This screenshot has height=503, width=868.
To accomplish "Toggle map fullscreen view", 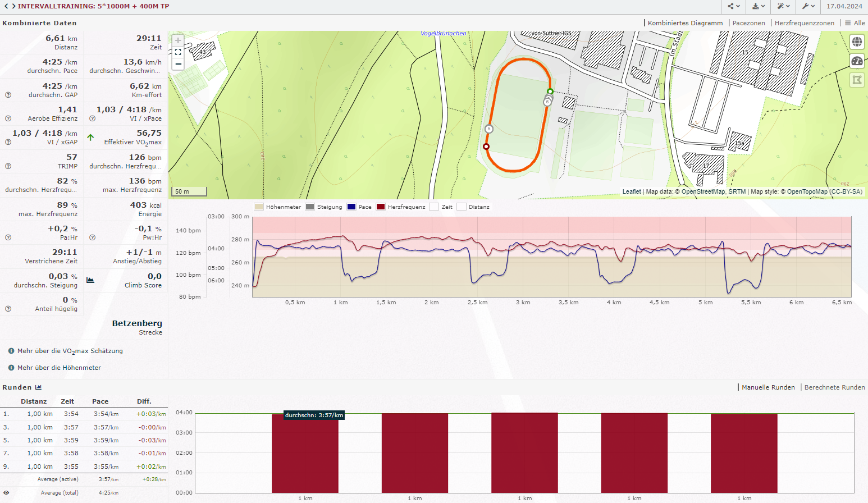I will click(178, 52).
